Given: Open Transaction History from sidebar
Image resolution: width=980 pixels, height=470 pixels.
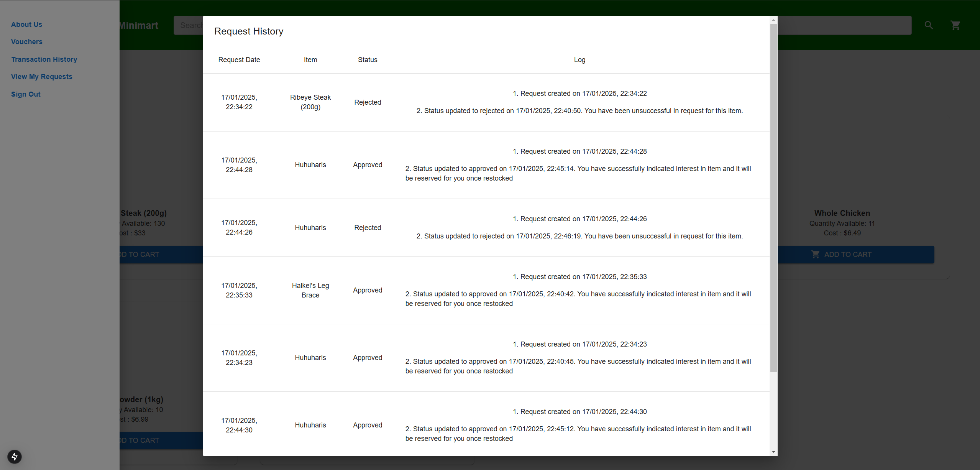Looking at the screenshot, I should [x=44, y=59].
